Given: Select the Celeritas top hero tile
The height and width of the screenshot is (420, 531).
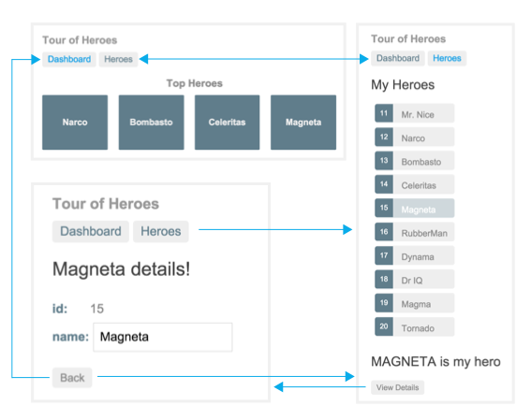Looking at the screenshot, I should tap(227, 123).
